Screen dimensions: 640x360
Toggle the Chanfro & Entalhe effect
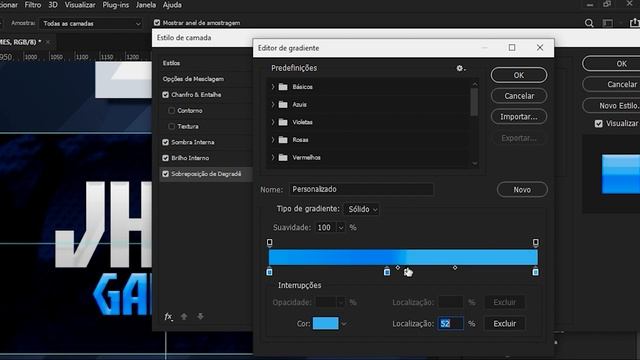[165, 95]
